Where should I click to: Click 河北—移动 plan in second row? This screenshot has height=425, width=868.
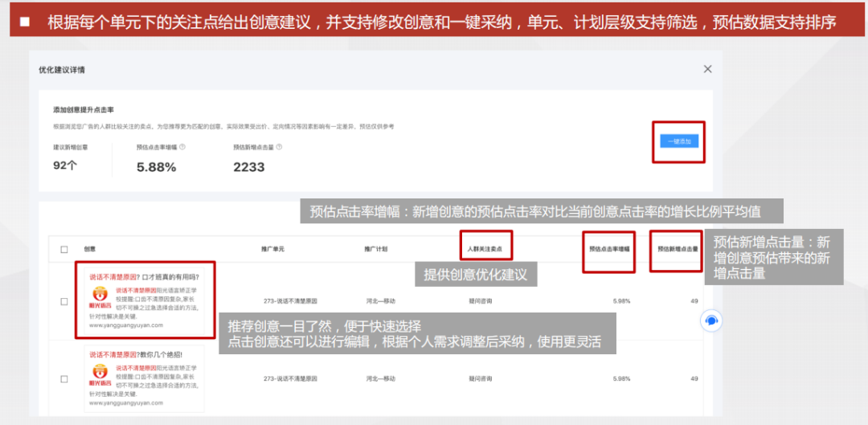[379, 378]
